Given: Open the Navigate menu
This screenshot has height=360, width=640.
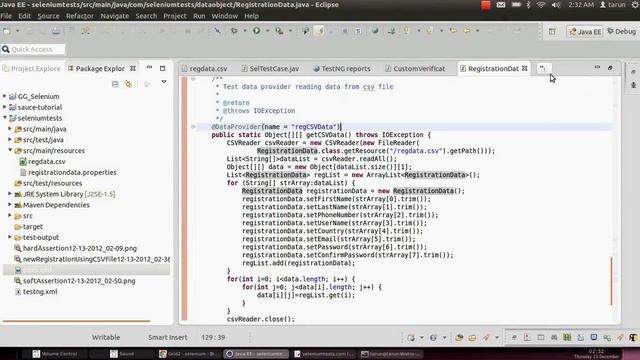Looking at the screenshot, I should [115, 16].
